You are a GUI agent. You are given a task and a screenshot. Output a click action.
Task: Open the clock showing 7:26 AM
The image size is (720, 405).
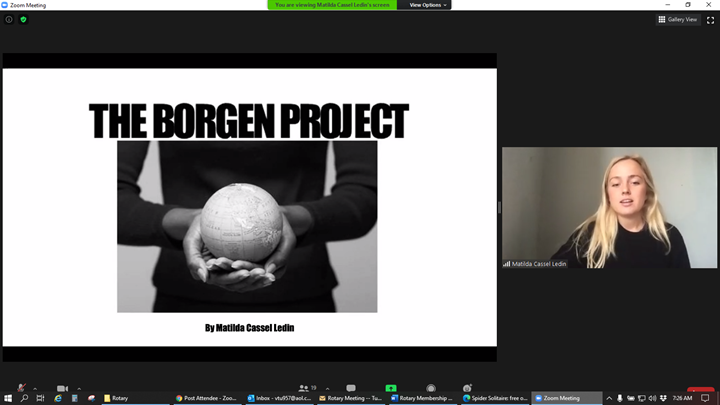tap(682, 398)
